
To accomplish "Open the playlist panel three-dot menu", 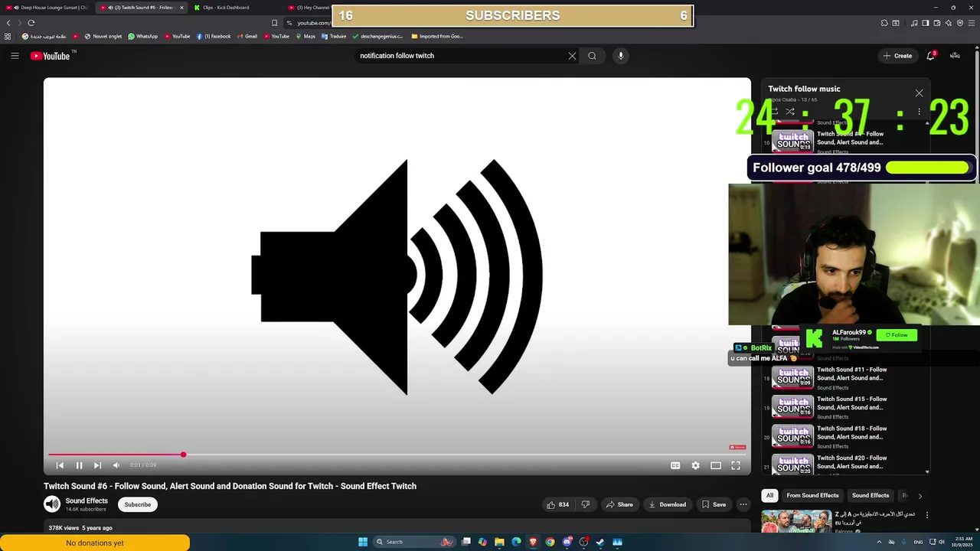I will click(919, 112).
